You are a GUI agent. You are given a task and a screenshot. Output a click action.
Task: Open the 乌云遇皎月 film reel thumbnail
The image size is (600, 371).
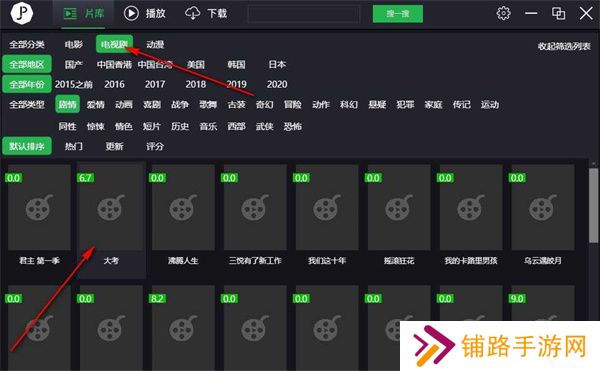pyautogui.click(x=543, y=207)
